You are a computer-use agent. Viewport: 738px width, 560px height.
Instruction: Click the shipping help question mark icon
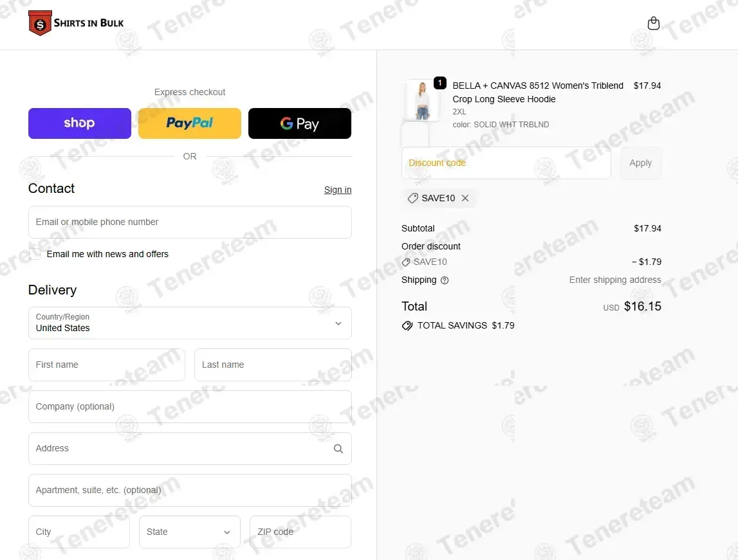pos(445,280)
